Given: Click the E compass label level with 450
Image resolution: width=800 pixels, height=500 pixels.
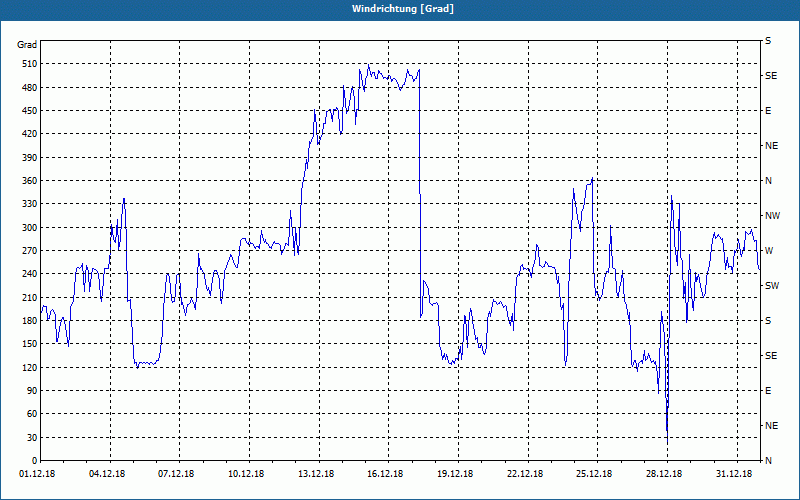Looking at the screenshot, I should pyautogui.click(x=768, y=111).
